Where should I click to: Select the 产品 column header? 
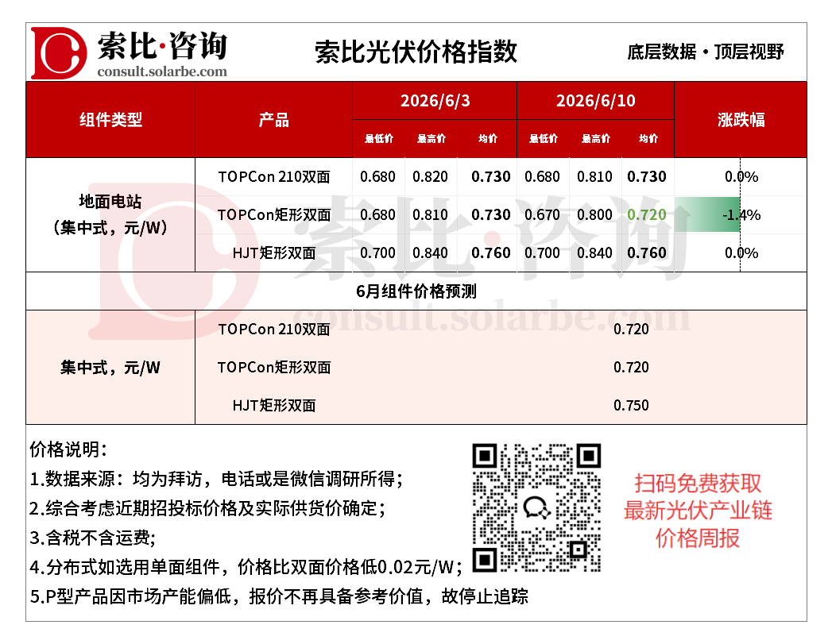pos(274,120)
